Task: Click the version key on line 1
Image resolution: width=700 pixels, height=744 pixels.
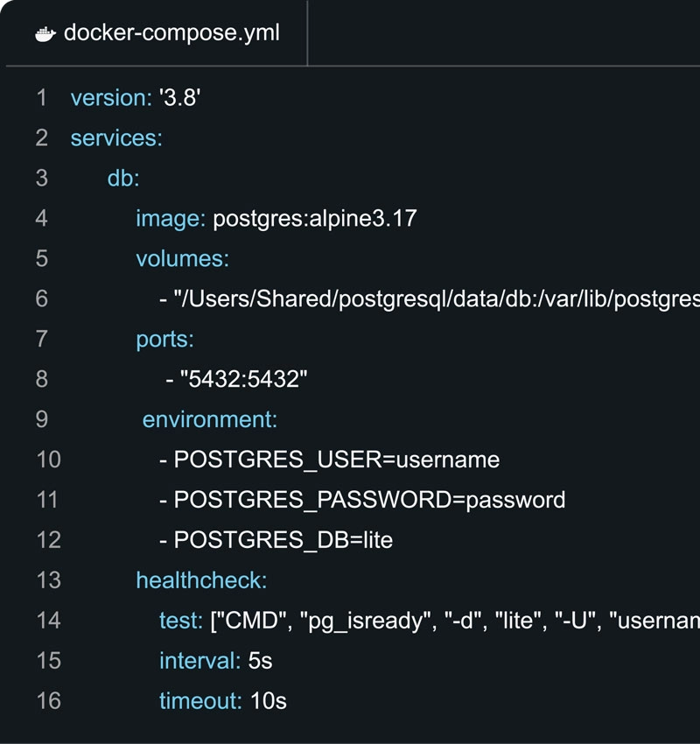Action: 110,98
